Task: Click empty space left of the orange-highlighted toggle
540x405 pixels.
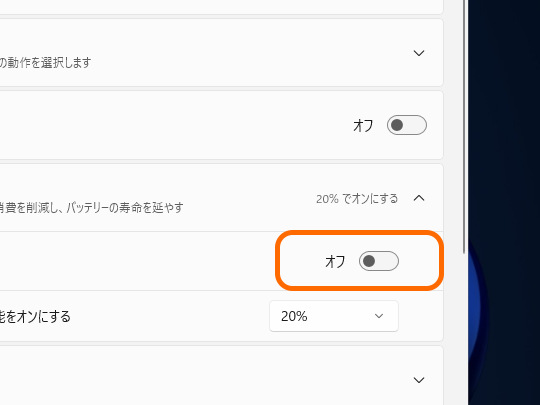Action: (x=138, y=261)
